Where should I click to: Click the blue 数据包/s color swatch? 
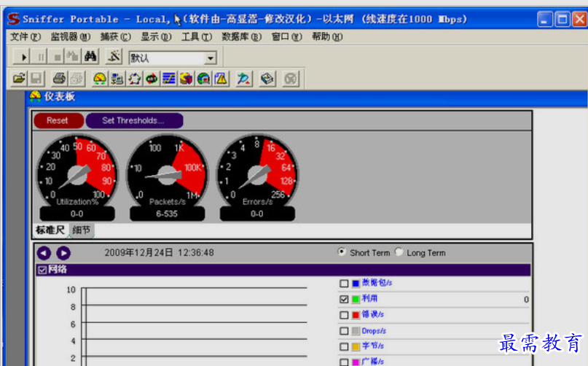tap(356, 284)
